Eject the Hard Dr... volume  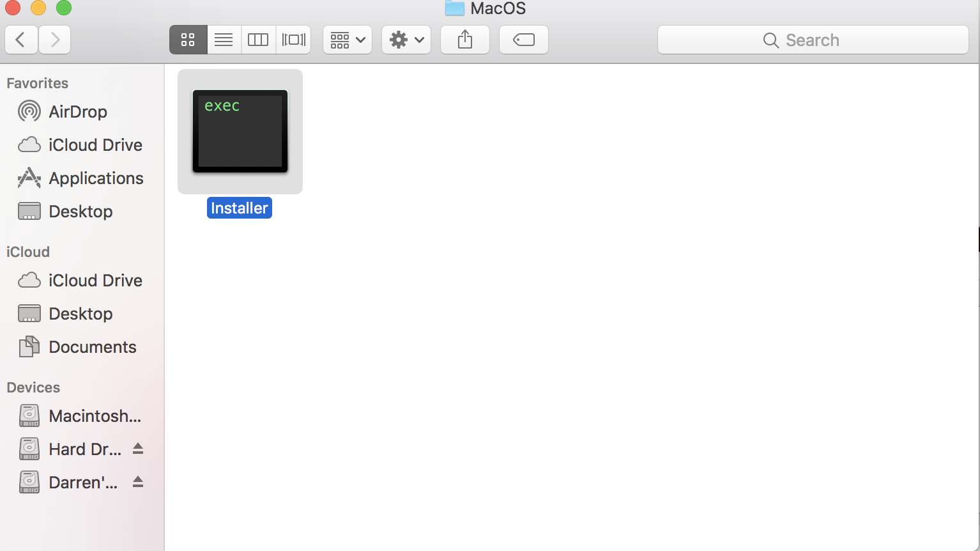coord(138,449)
